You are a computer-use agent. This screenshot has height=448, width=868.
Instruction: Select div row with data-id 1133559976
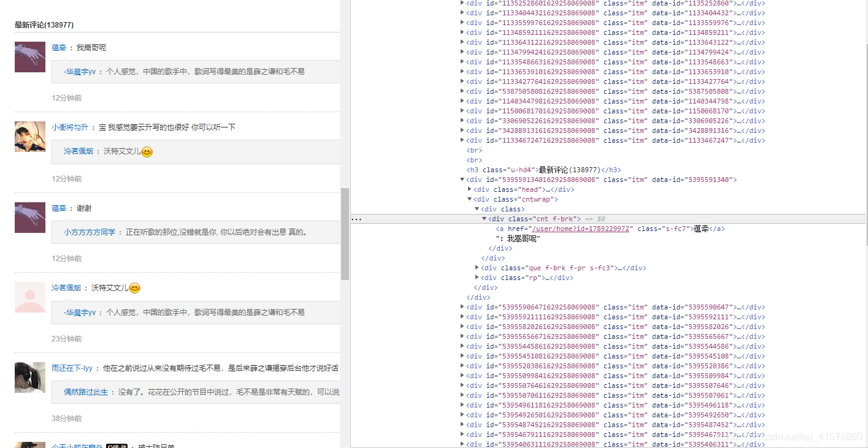(x=615, y=23)
